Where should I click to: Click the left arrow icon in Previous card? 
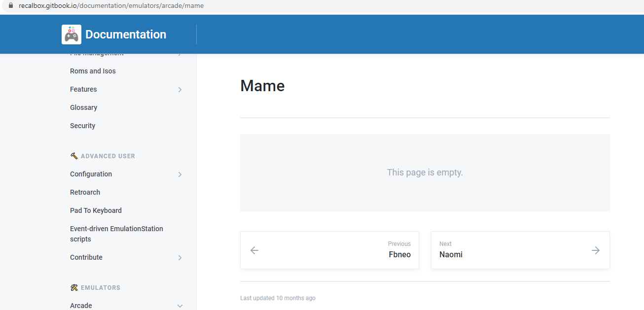[254, 250]
